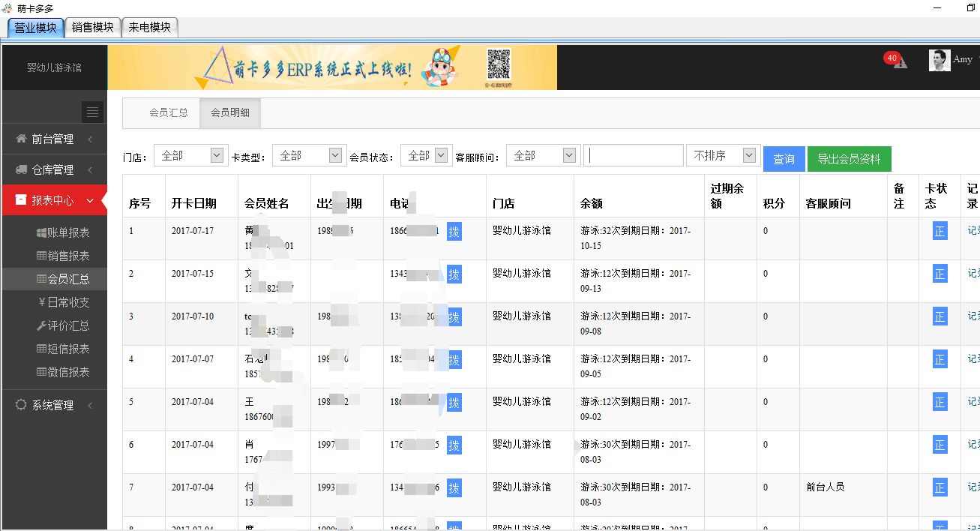Click the 查询 search button
The width and height of the screenshot is (980, 531).
[x=784, y=159]
